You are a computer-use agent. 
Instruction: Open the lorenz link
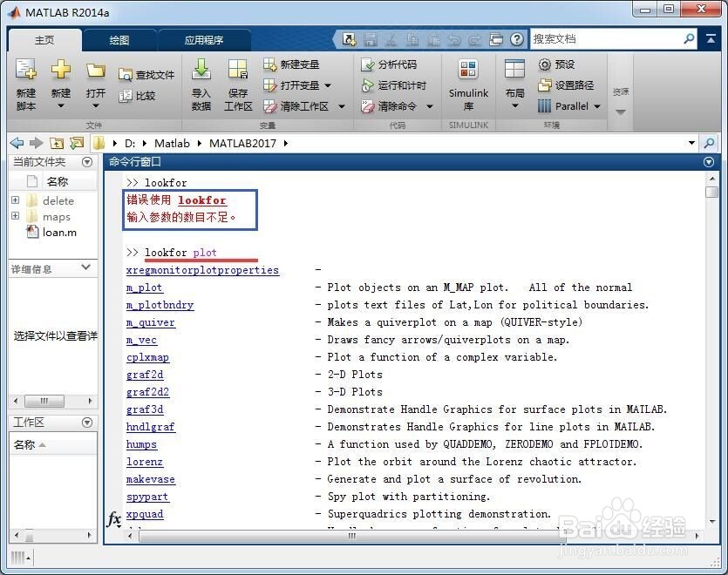pos(145,462)
